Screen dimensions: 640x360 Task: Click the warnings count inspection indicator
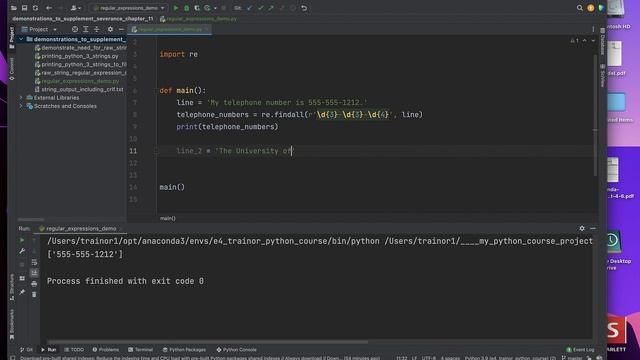pyautogui.click(x=574, y=41)
